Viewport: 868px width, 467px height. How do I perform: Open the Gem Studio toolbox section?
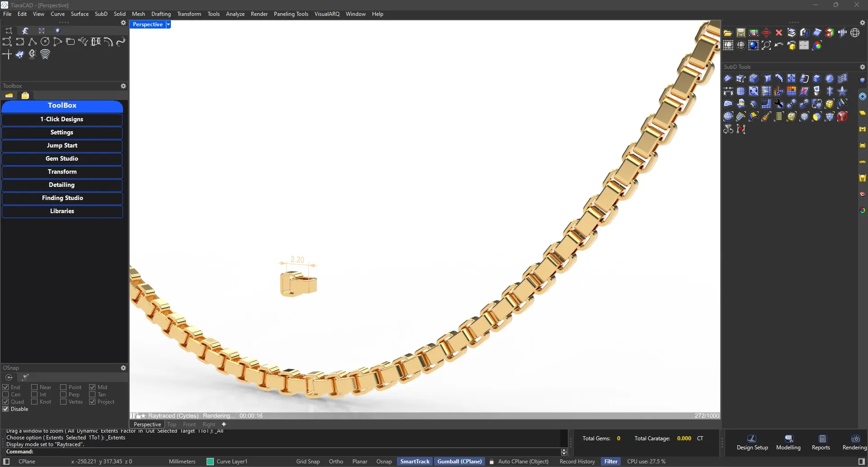(x=62, y=159)
